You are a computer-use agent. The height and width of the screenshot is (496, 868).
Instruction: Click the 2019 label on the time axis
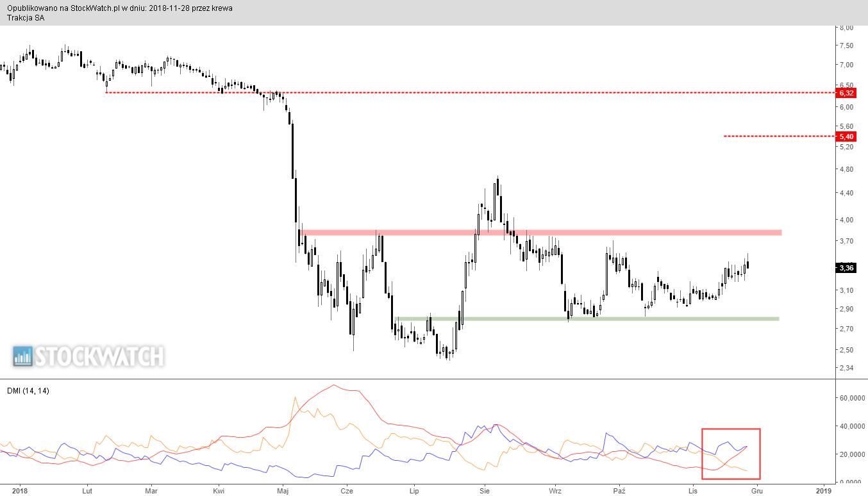(824, 491)
